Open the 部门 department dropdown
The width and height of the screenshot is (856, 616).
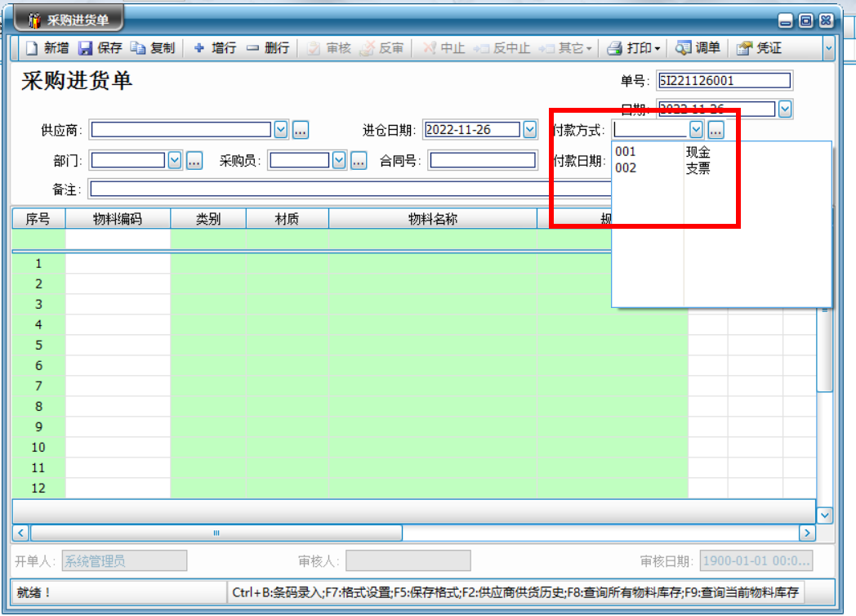click(x=175, y=161)
